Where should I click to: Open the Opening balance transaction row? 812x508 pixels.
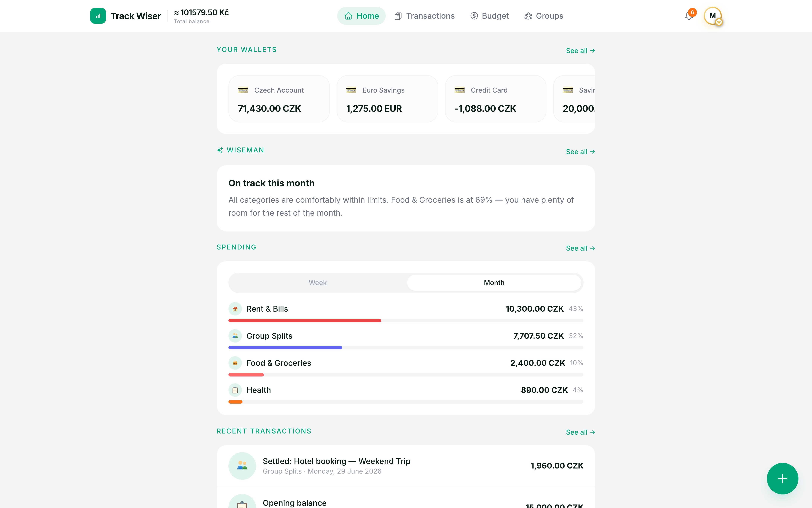point(406,498)
